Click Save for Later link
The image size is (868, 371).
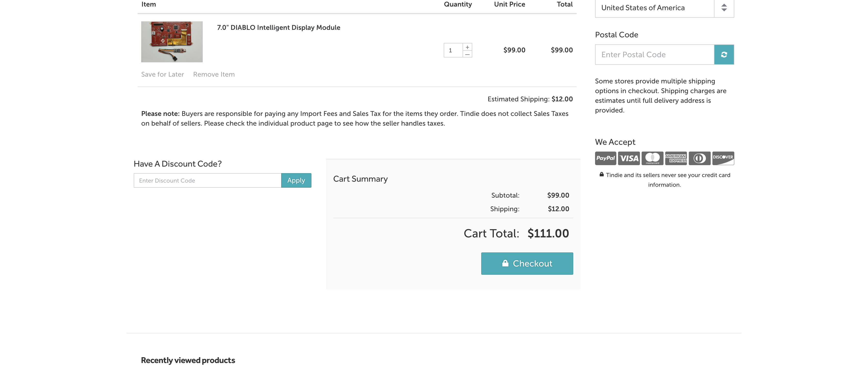coord(163,74)
